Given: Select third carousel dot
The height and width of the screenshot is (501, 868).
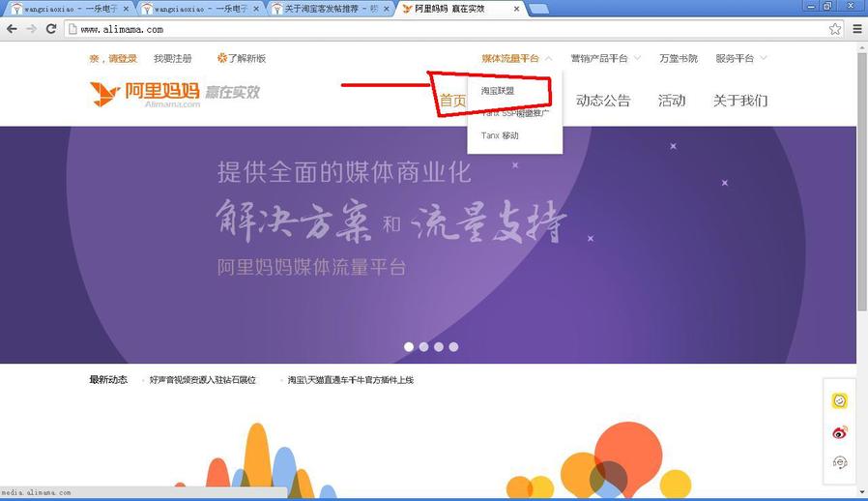Looking at the screenshot, I should click(x=439, y=346).
